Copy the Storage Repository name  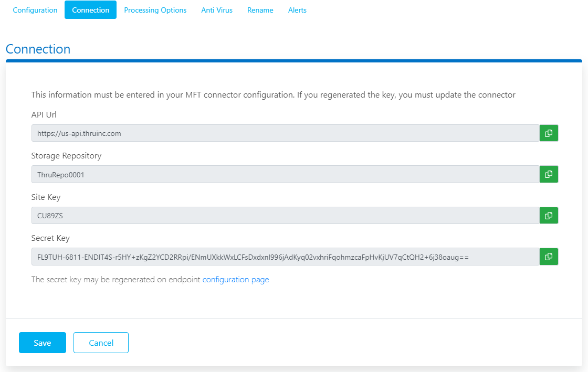pyautogui.click(x=548, y=174)
